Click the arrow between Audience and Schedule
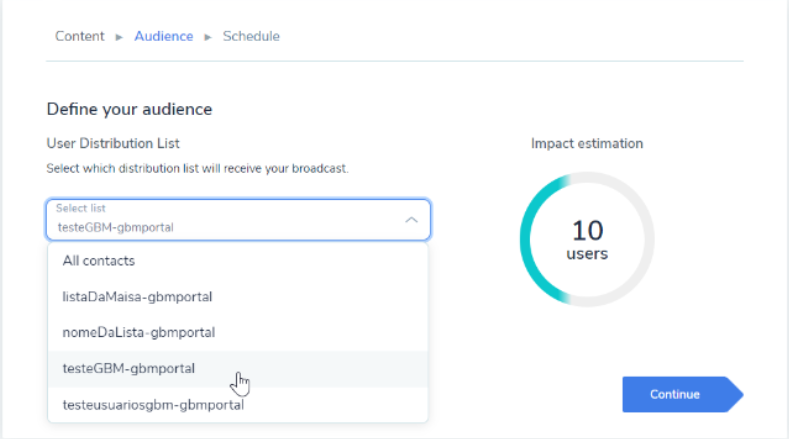The height and width of the screenshot is (439, 789). pyautogui.click(x=208, y=37)
